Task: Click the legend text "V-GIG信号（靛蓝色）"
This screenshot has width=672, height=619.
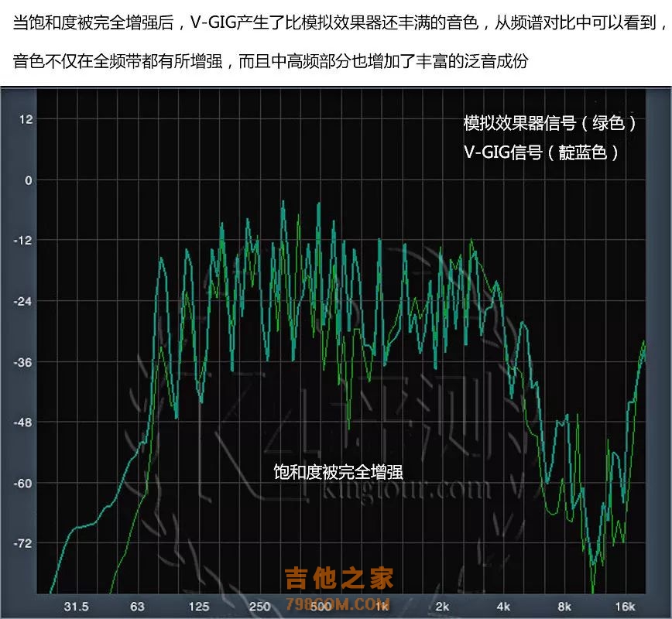Action: pos(542,152)
